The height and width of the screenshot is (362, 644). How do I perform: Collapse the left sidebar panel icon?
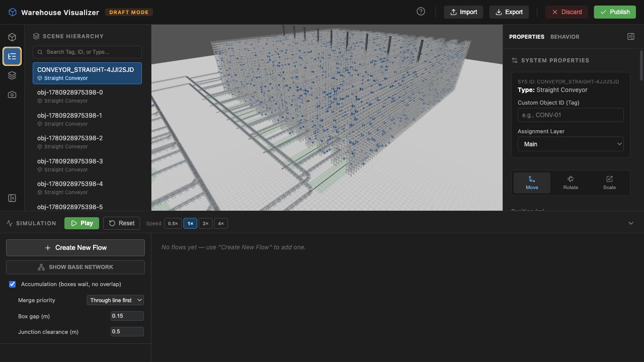coord(12,198)
